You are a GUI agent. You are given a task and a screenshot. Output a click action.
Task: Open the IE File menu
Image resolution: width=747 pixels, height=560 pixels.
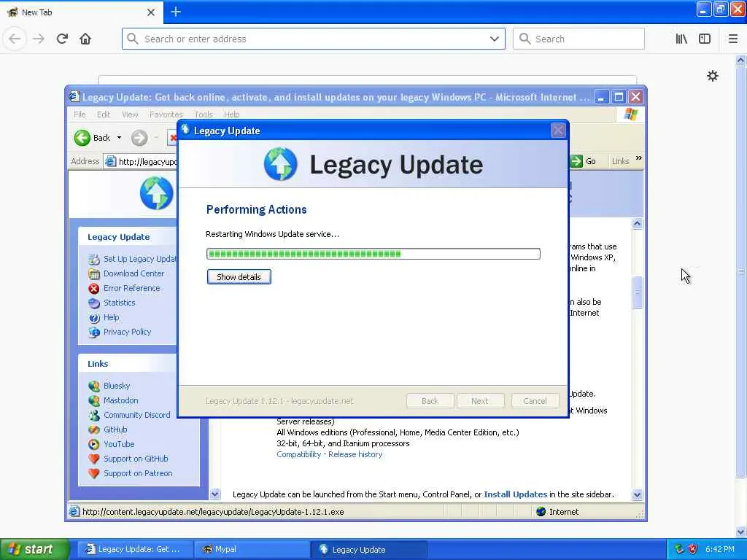point(80,114)
